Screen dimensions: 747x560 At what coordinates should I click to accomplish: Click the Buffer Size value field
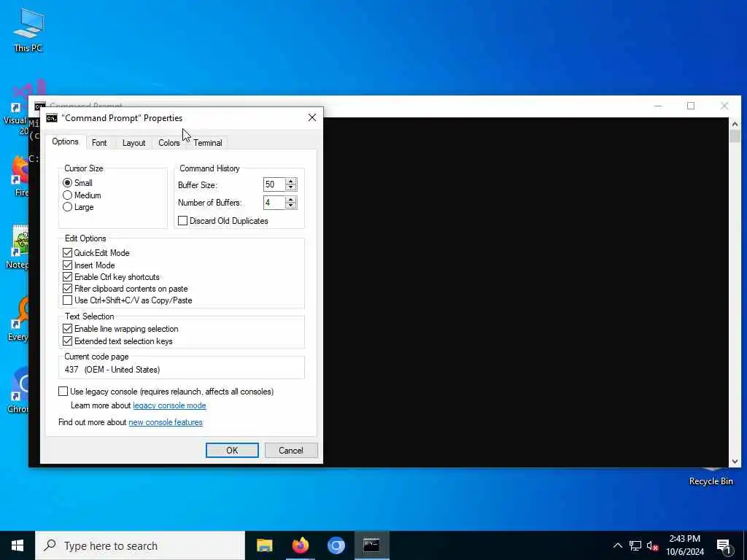point(274,184)
